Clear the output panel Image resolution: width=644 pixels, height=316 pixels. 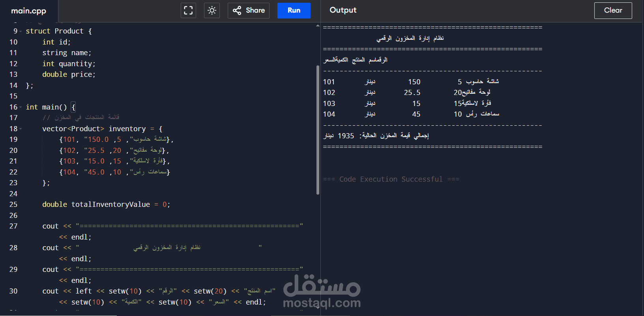[x=613, y=11]
